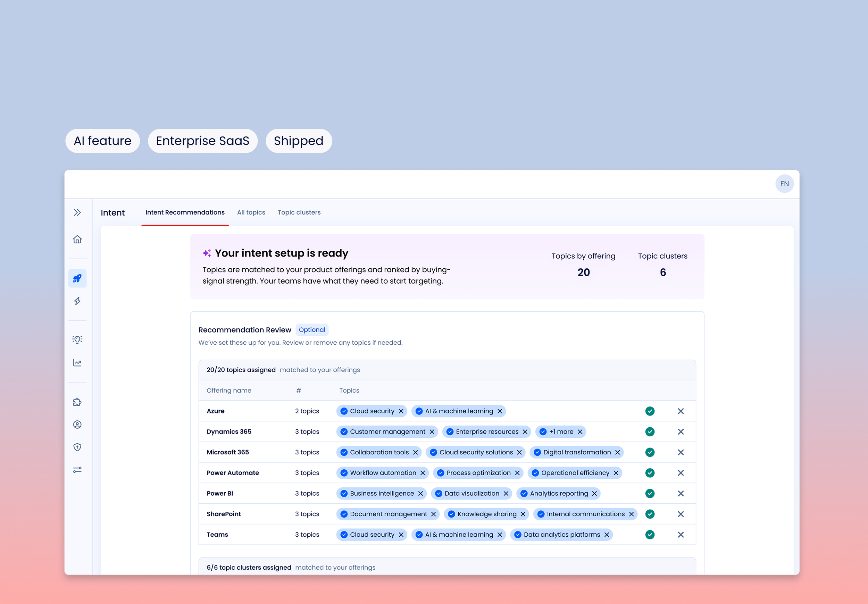The image size is (868, 604).
Task: Remove Cloud security topic from Azure
Action: click(x=401, y=411)
